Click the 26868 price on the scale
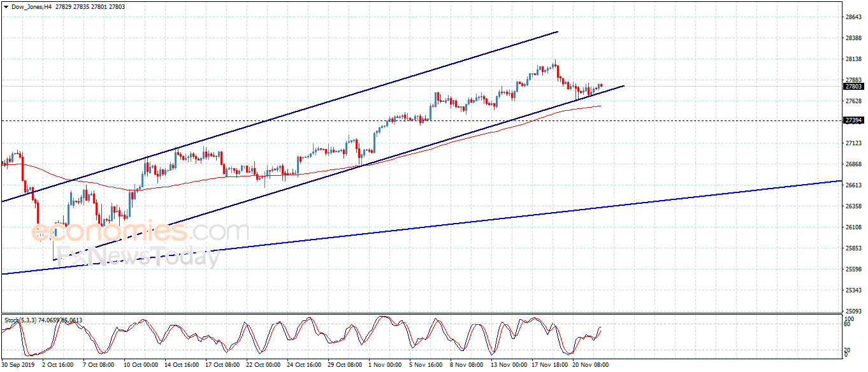868x372 pixels. click(x=854, y=164)
